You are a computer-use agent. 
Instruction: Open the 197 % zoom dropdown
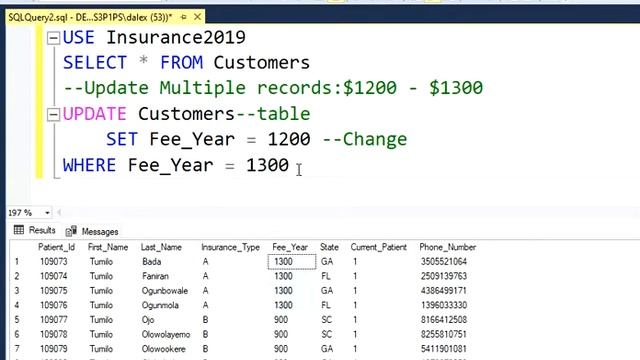(x=47, y=213)
